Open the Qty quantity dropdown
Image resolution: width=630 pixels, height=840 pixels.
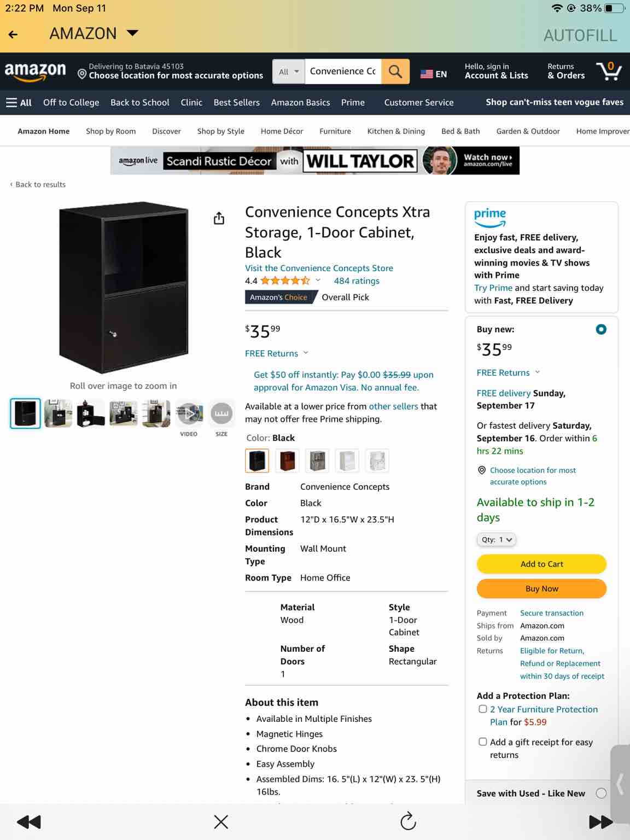497,540
